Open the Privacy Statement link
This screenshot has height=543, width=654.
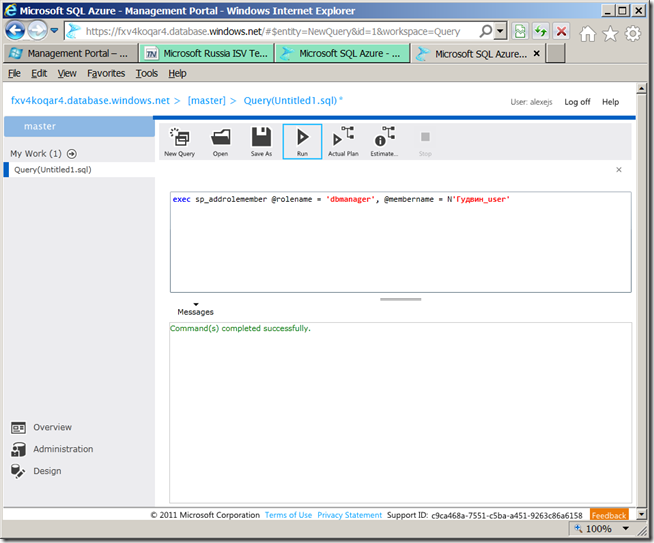coord(350,515)
